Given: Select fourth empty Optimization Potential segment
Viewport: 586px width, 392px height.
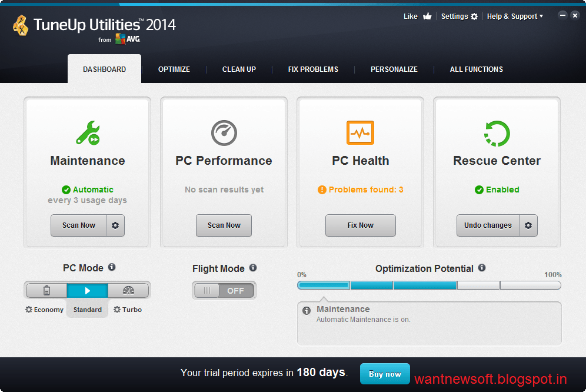Looking at the screenshot, I should [478, 285].
